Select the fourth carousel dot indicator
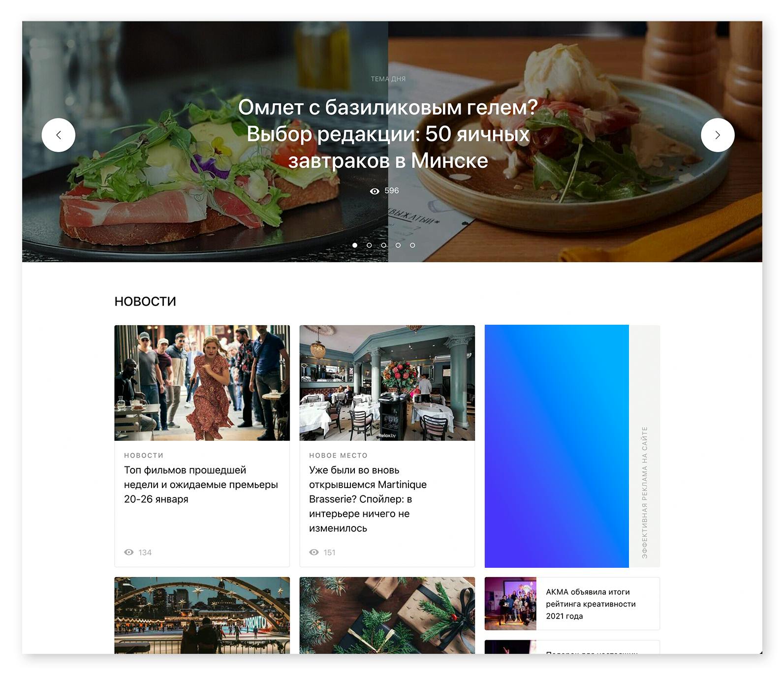784x678 pixels. [x=398, y=245]
